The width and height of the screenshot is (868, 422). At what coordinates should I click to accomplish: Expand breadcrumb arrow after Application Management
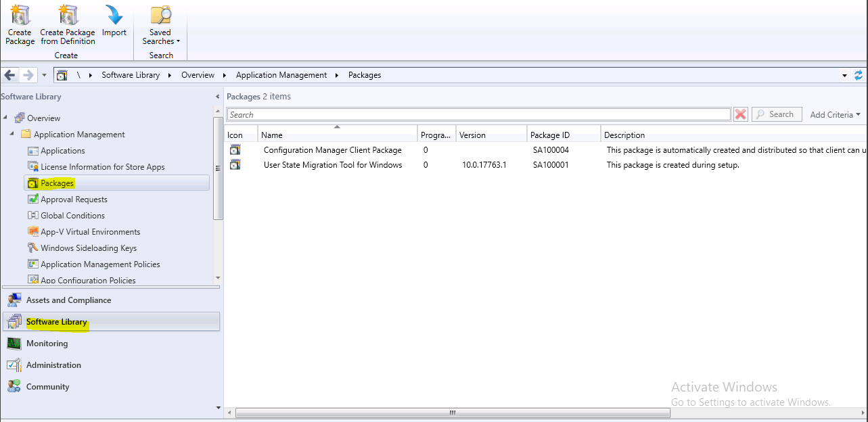[337, 75]
